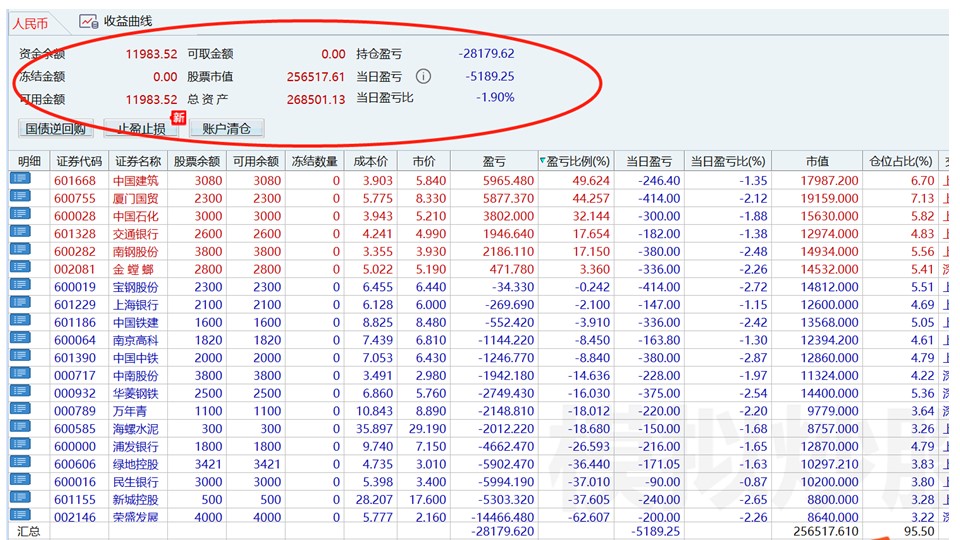
Task: Open detail icon for 000717 中南股份
Action: pos(20,374)
